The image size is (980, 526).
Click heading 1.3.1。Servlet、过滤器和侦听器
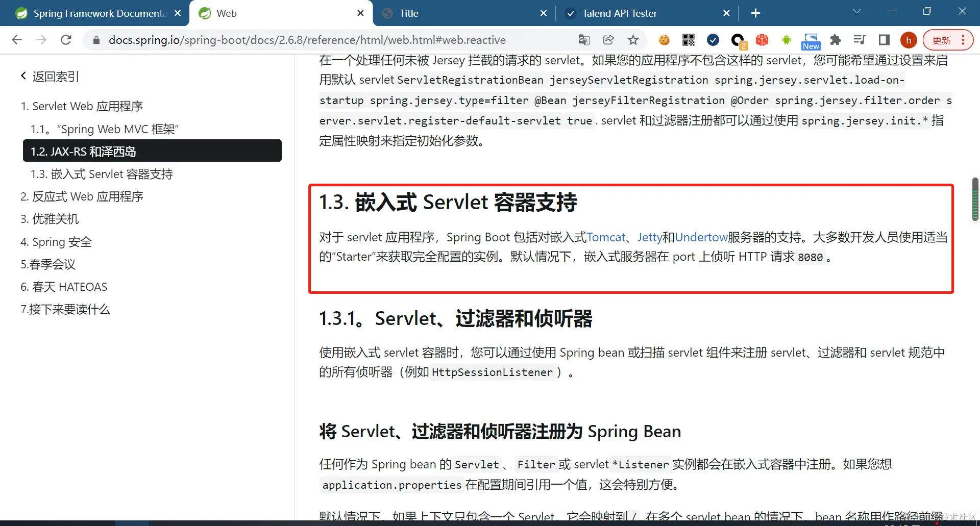click(456, 318)
